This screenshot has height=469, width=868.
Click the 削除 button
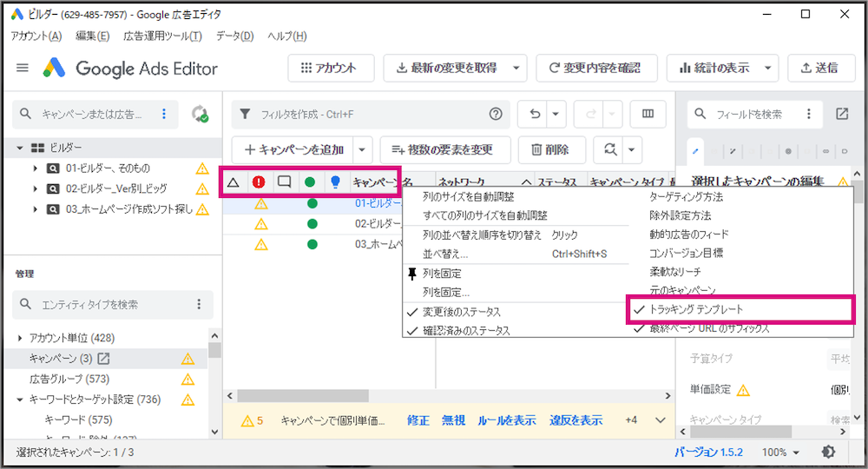click(x=551, y=149)
